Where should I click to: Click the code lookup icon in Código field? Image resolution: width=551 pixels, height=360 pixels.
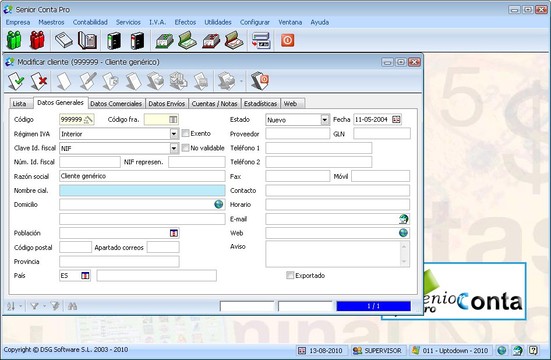pos(88,120)
